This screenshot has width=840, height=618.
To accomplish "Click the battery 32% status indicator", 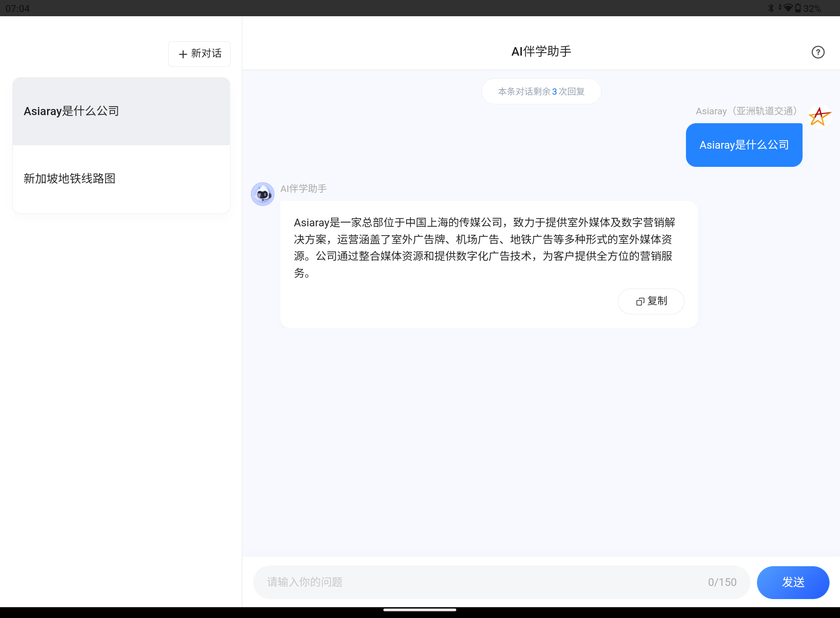I will pos(808,8).
